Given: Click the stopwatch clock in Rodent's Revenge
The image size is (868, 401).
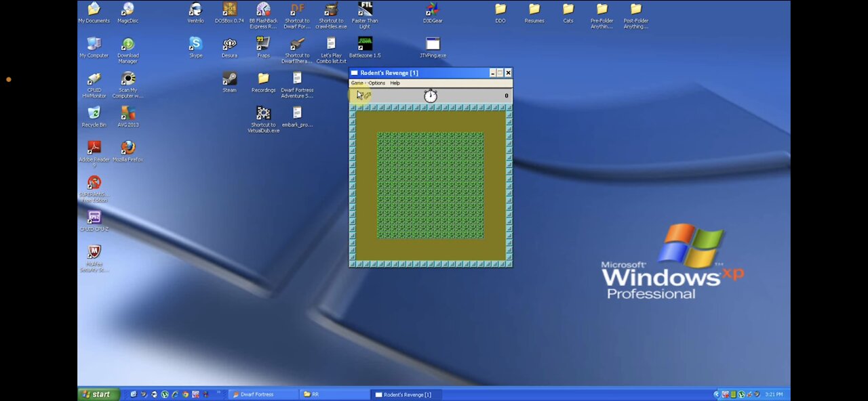Looking at the screenshot, I should click(431, 96).
